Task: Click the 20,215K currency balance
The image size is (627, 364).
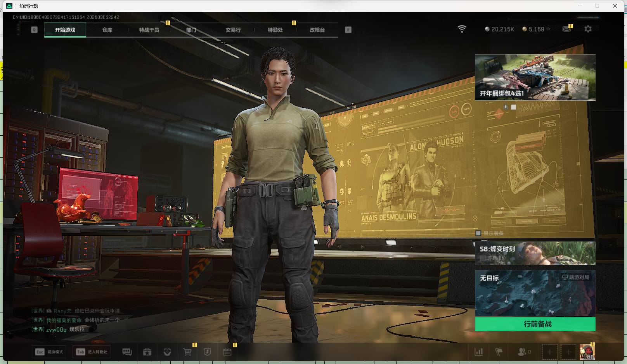Action: pyautogui.click(x=500, y=29)
